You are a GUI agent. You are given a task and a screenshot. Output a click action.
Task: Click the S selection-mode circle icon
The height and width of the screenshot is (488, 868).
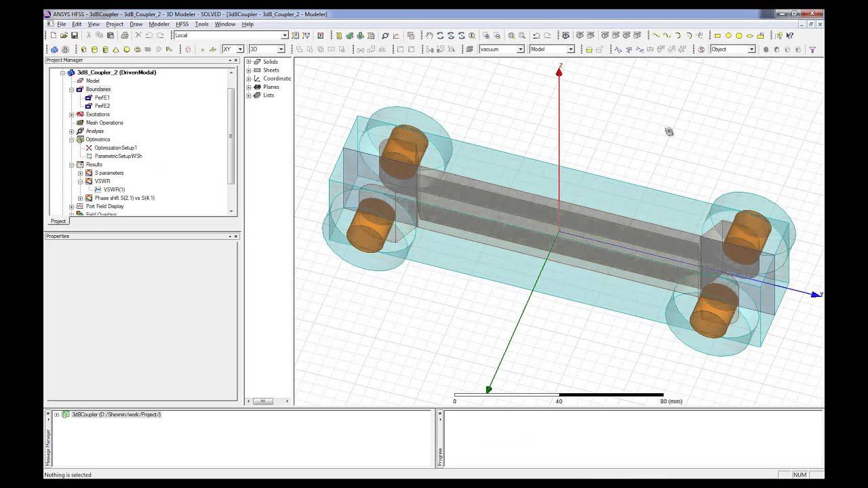click(x=702, y=49)
